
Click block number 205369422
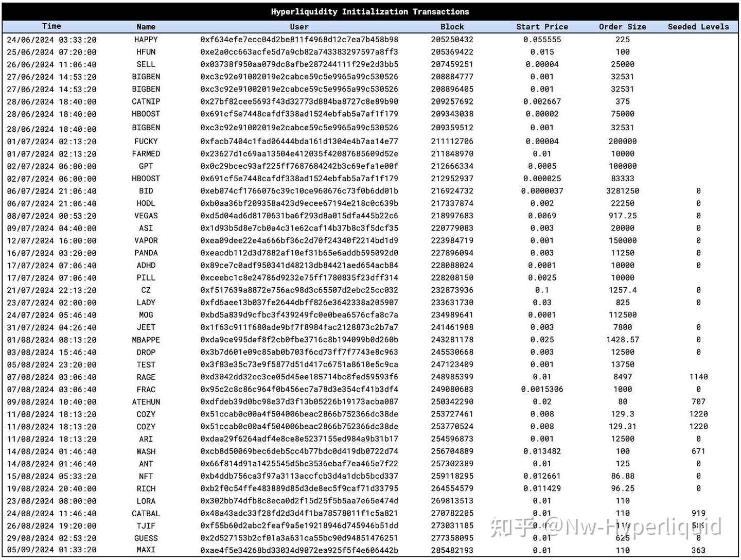(452, 52)
